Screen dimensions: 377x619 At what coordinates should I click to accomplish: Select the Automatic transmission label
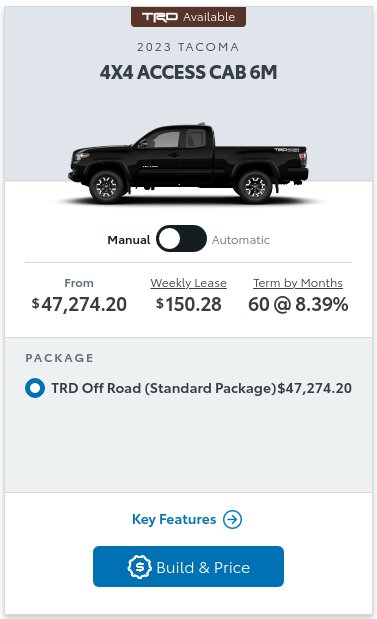pos(240,240)
